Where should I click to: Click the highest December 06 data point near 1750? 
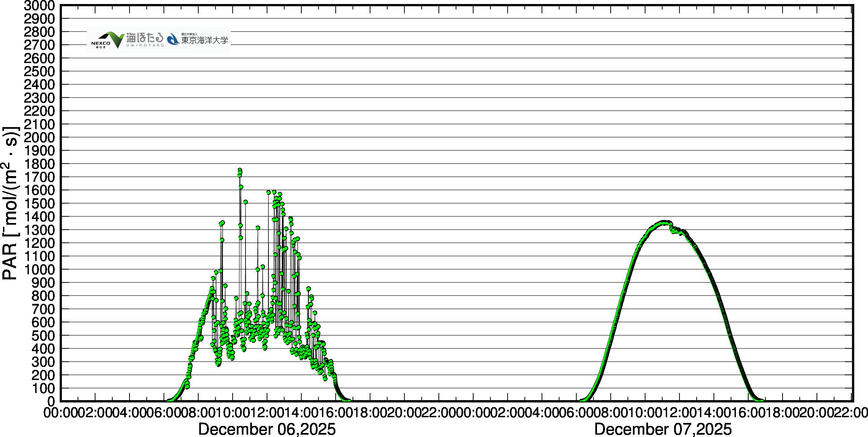pos(240,170)
